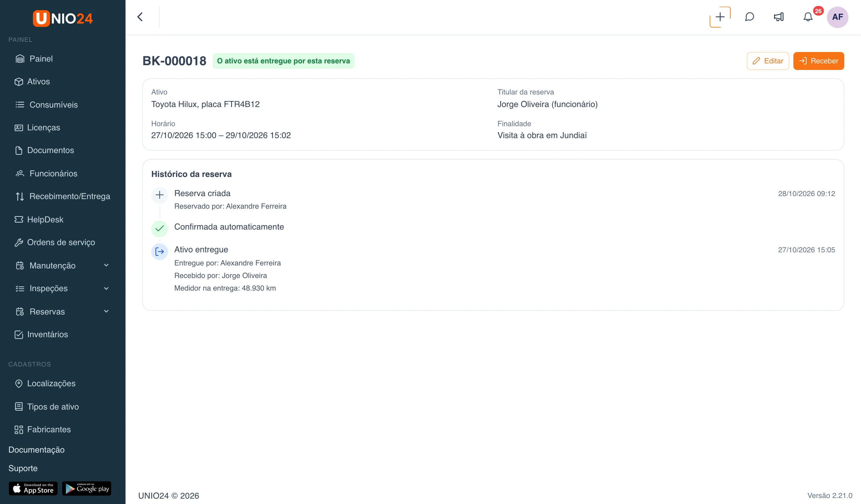Open the announcements megaphone icon
The width and height of the screenshot is (861, 504).
pyautogui.click(x=779, y=17)
